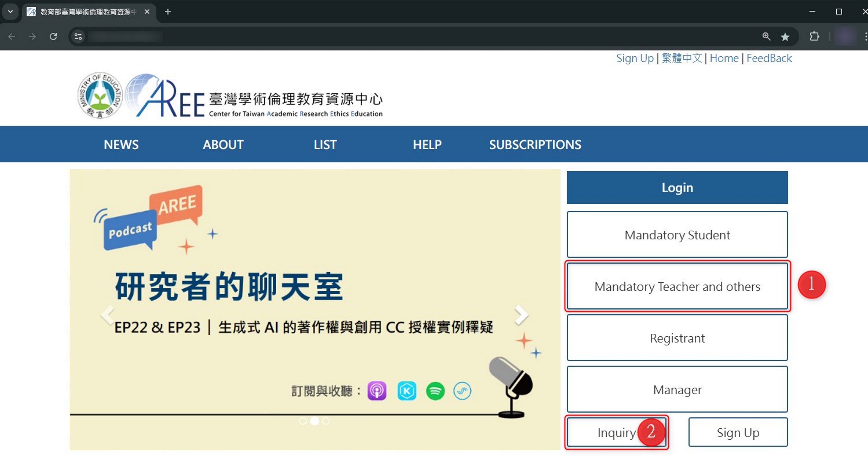The height and width of the screenshot is (459, 868).
Task: Click the zoom magnifier icon in address bar
Action: click(766, 36)
